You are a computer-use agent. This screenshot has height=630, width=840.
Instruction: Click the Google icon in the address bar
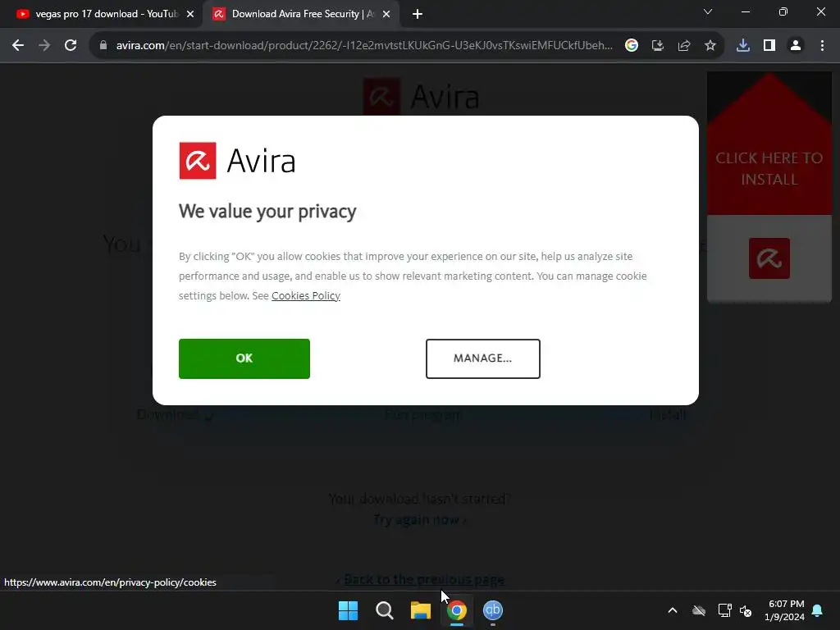coord(632,46)
